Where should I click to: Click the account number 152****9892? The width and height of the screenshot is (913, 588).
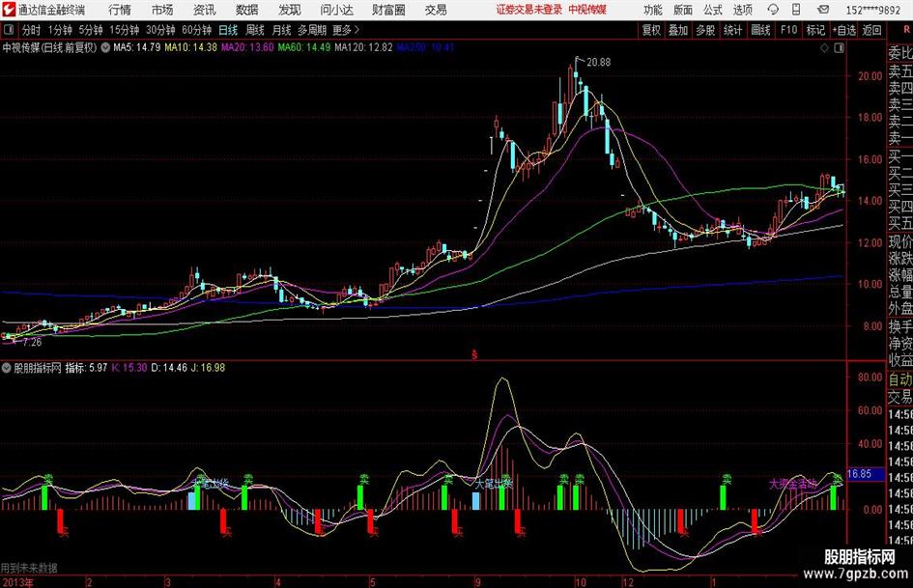coord(872,10)
